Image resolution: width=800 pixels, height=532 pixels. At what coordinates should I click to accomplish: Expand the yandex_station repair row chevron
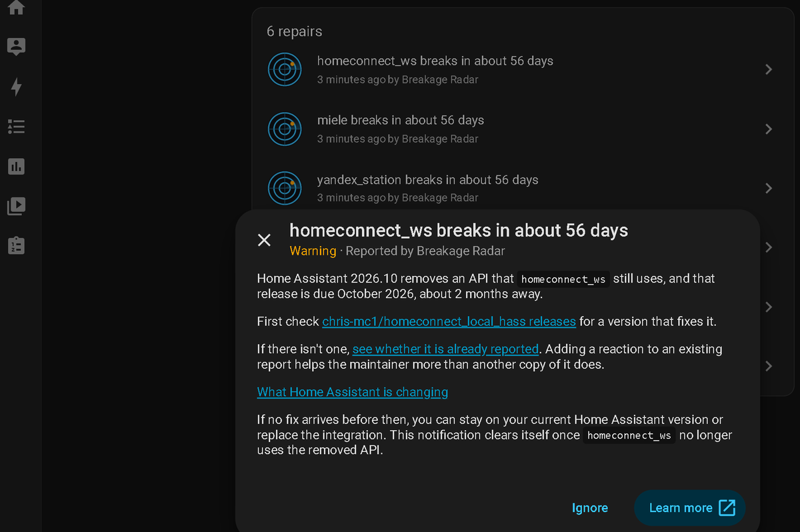[769, 188]
